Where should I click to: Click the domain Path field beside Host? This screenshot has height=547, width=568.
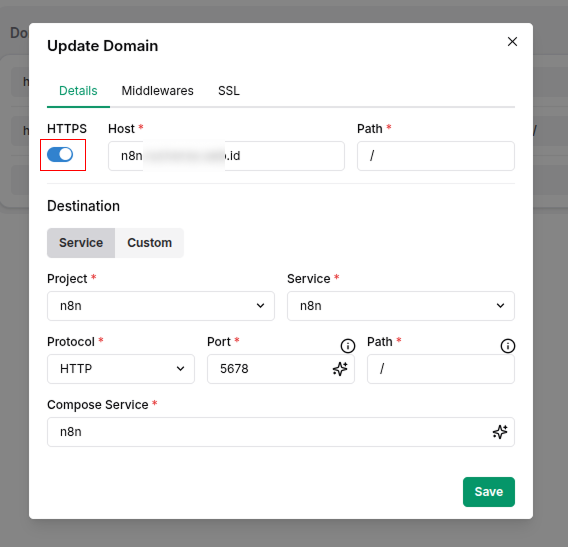pos(436,156)
